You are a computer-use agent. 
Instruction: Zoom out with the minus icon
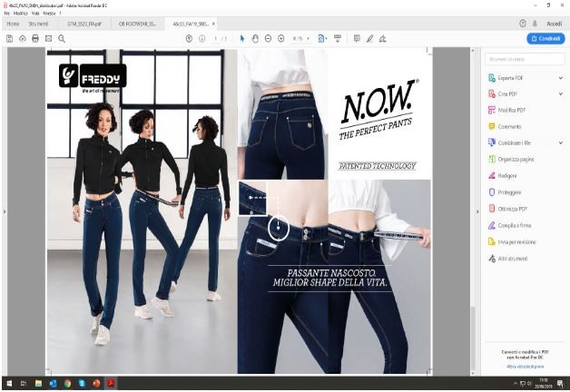[268, 38]
